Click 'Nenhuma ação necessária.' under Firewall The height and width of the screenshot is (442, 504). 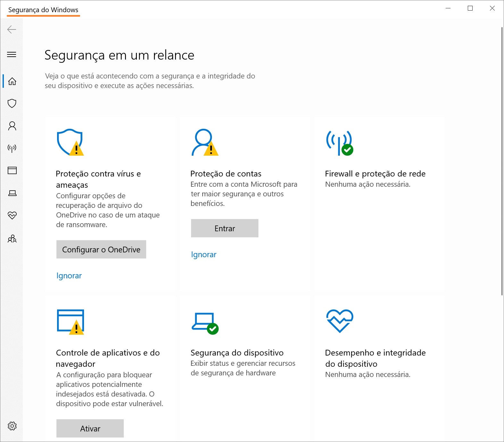368,184
